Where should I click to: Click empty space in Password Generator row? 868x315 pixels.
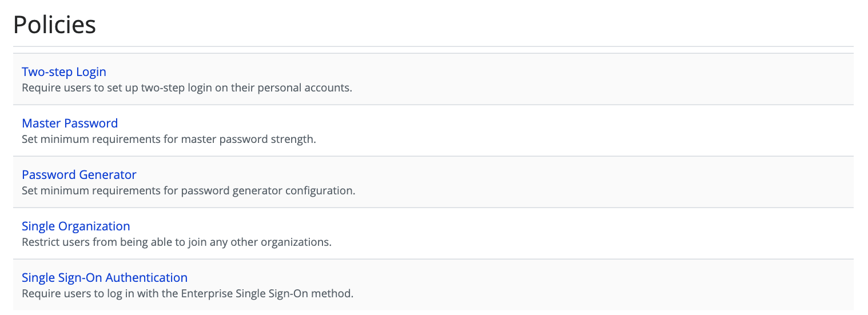click(572, 182)
